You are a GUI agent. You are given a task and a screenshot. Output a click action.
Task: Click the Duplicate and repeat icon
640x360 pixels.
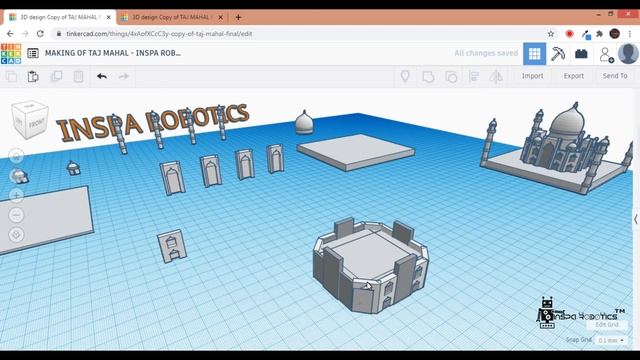pos(56,76)
